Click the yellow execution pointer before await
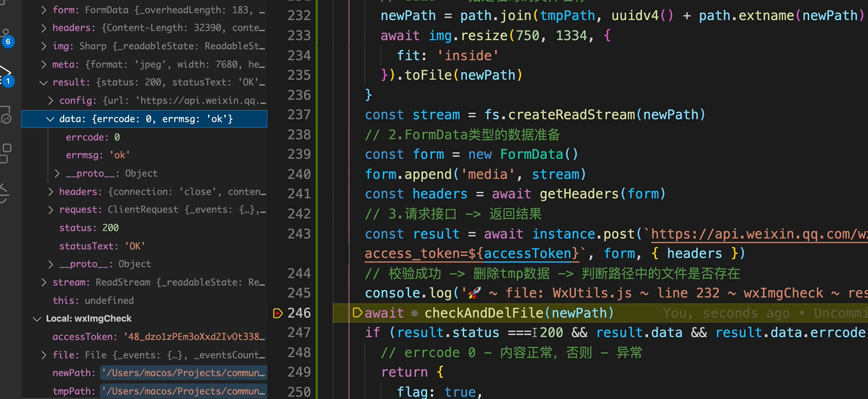868x399 pixels. 357,313
